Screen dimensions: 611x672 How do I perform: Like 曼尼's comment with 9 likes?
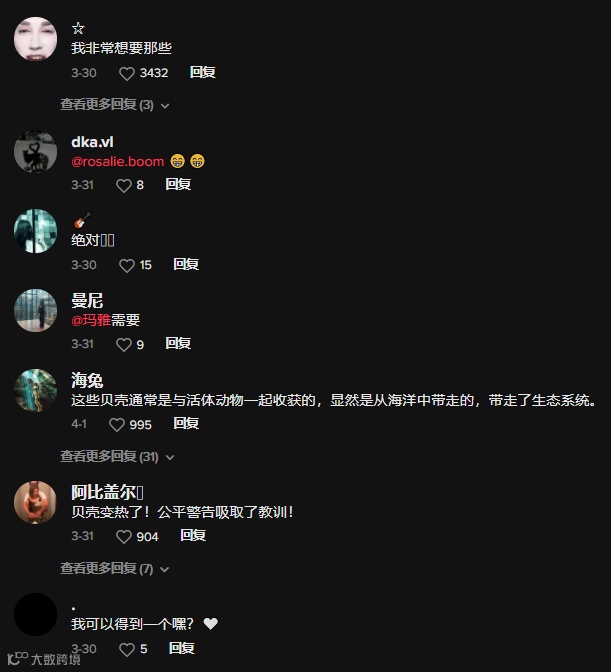[124, 345]
